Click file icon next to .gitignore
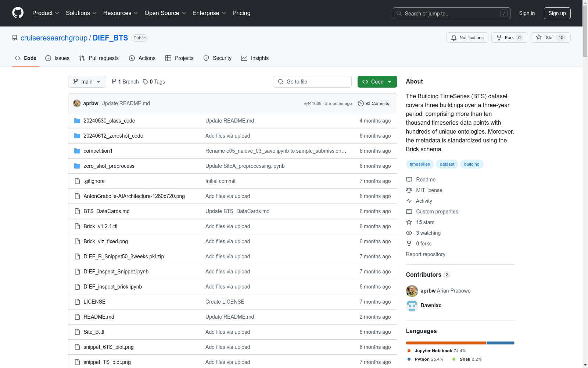 tap(77, 181)
